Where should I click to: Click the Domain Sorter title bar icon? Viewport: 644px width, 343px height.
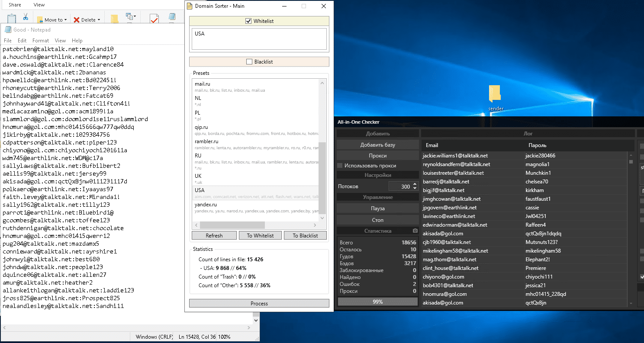[x=190, y=6]
